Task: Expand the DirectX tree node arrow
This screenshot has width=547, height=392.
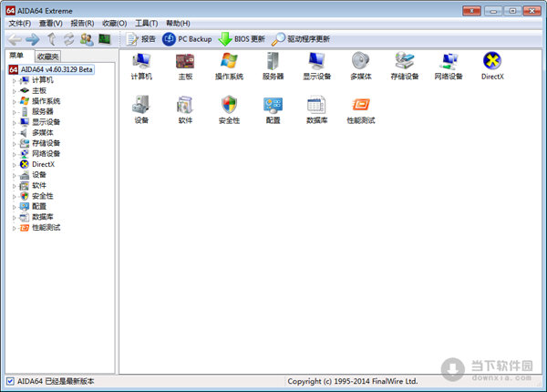Action: (15, 165)
